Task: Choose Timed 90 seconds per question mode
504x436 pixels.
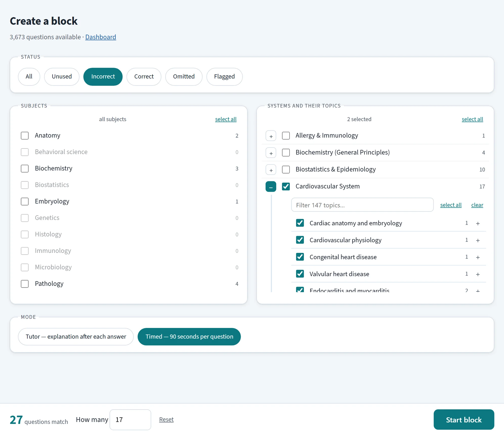Action: (x=189, y=337)
